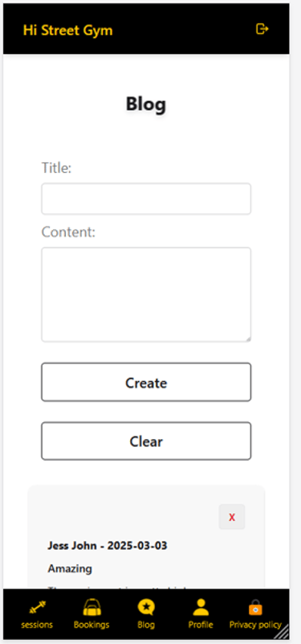The height and width of the screenshot is (644, 301).
Task: Select the Bookings text label in nav
Action: click(x=92, y=626)
